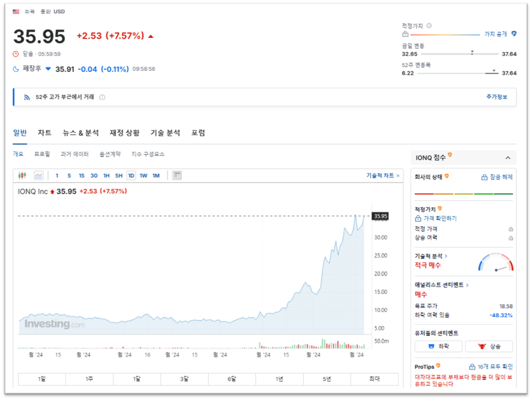Select the 프로필 sub-tab

pyautogui.click(x=42, y=154)
